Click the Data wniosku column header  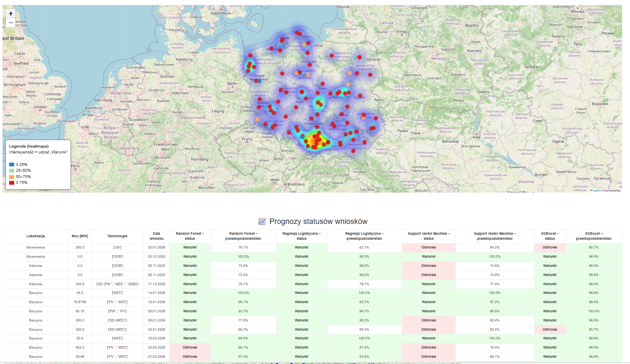[x=156, y=236]
